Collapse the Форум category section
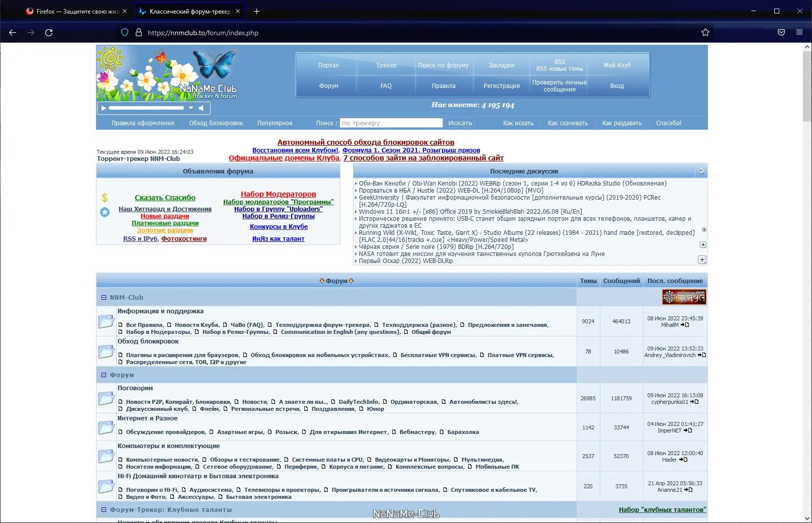This screenshot has width=812, height=523. (x=104, y=375)
